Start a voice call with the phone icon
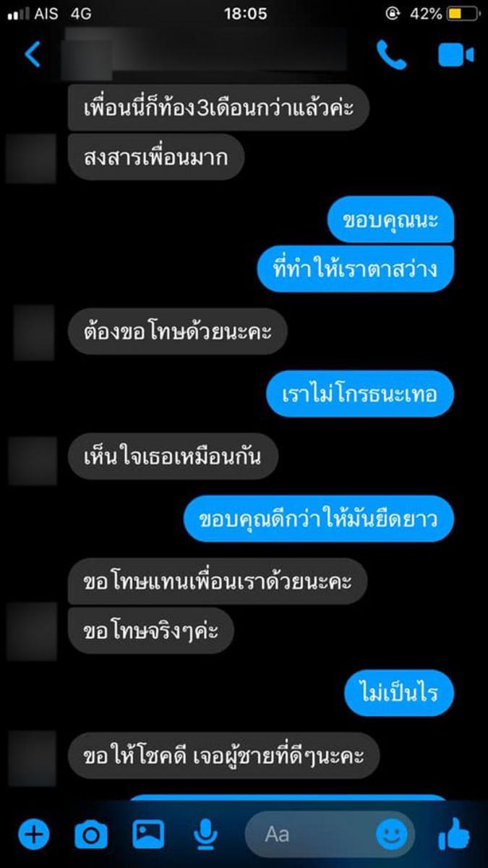The height and width of the screenshot is (868, 488). 391,54
